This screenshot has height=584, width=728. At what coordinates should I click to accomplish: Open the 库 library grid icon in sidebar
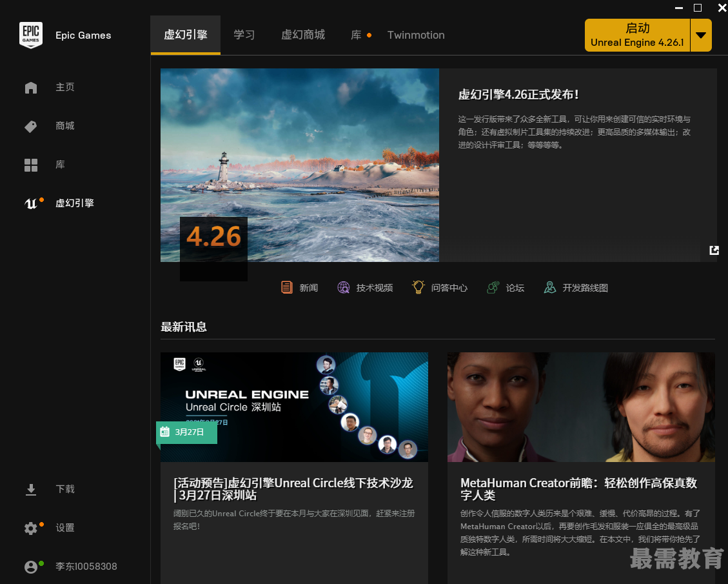pos(31,165)
